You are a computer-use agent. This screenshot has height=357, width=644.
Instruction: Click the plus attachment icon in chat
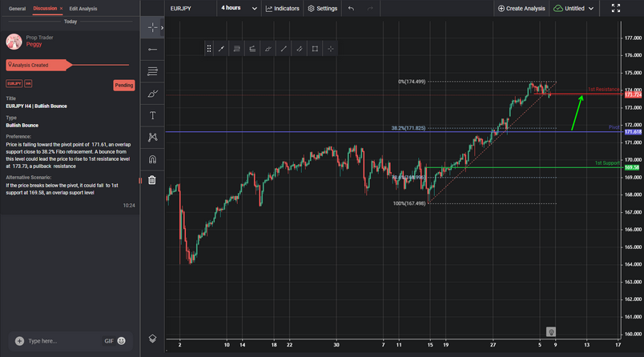tap(19, 341)
